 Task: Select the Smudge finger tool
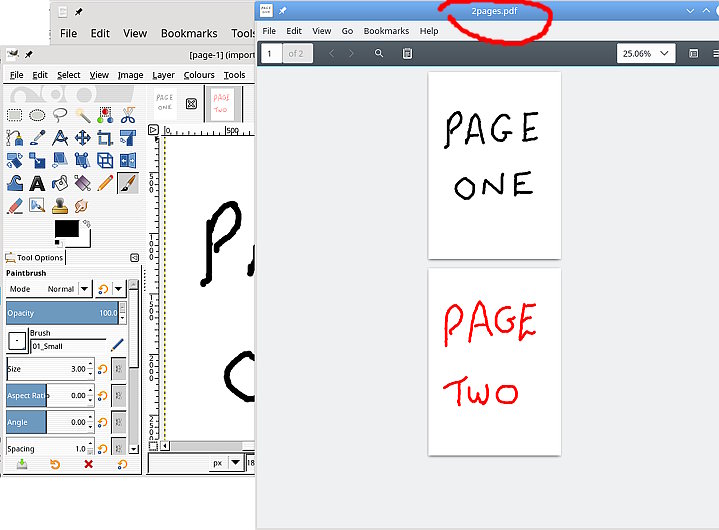tap(83, 206)
